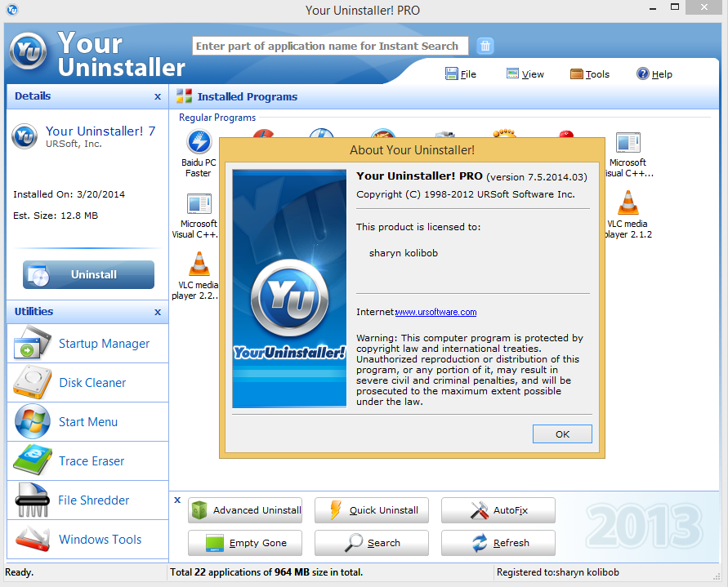
Task: Minimize the Your Uninstaller! PRO window
Action: pos(653,8)
